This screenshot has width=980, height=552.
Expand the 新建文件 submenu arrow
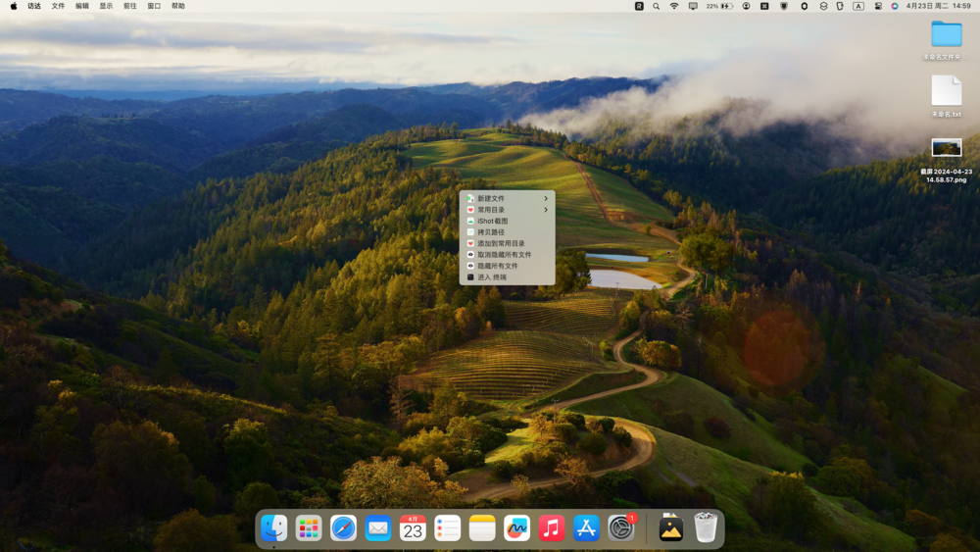pyautogui.click(x=546, y=199)
